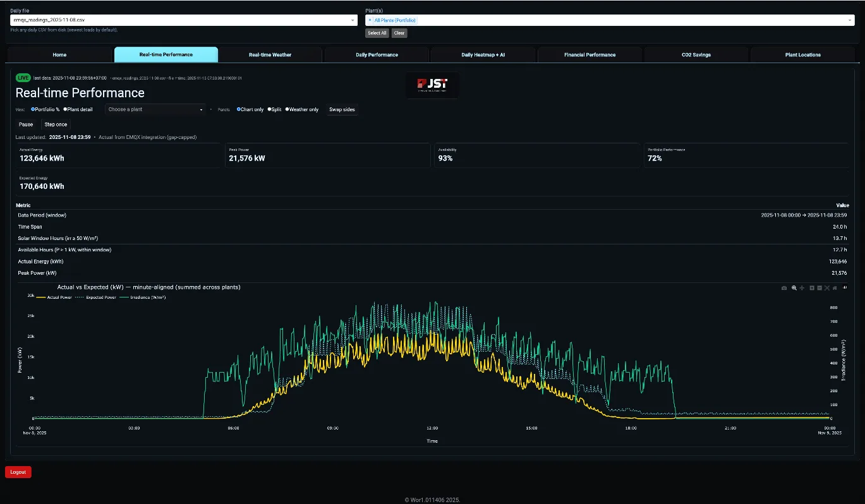Click the Real-time Performance page heading
The height and width of the screenshot is (504, 865).
(80, 93)
